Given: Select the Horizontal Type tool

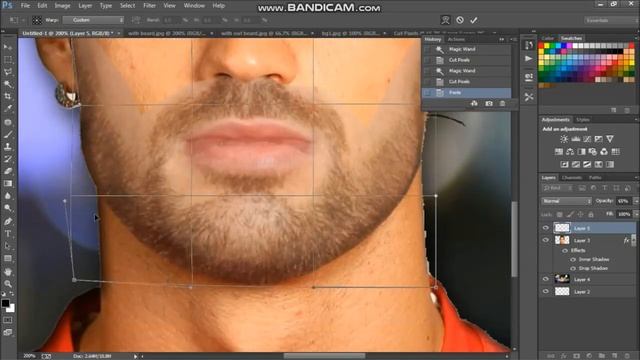Looking at the screenshot, I should [x=8, y=234].
